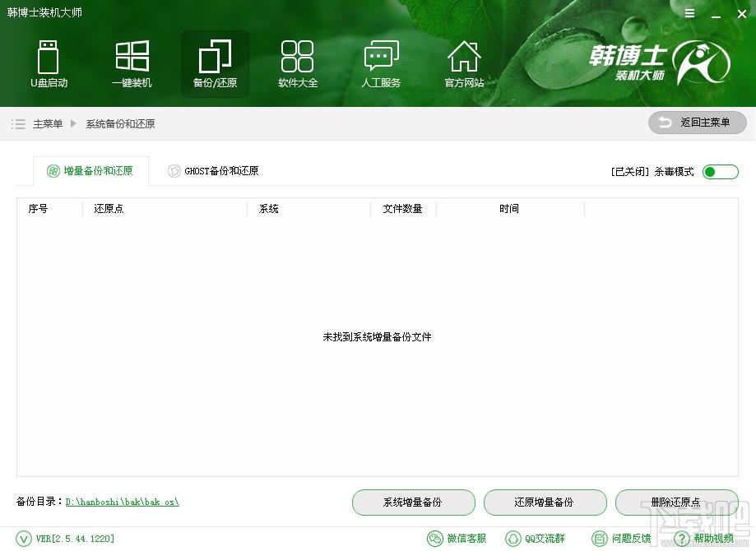Screen dimensions: 756x551
Task: Open the backup directory path link D:\hanboshi\bak\bak_os\
Action: (122, 502)
